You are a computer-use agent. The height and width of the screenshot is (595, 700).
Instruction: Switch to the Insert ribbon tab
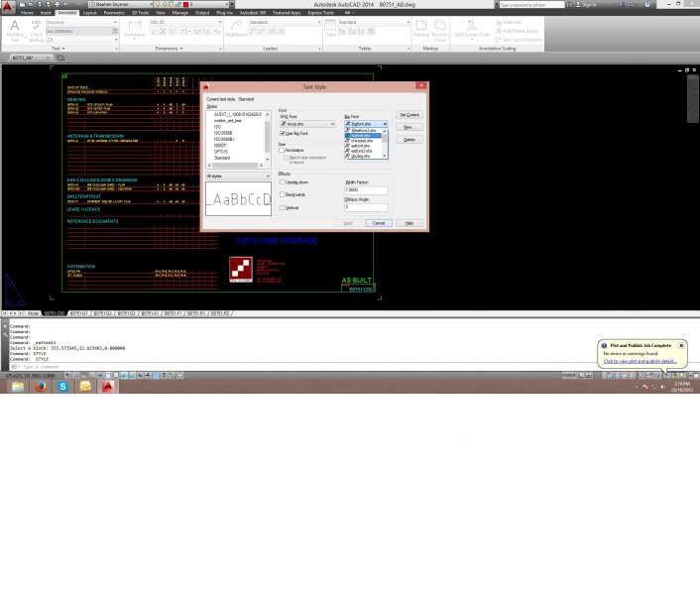46,13
